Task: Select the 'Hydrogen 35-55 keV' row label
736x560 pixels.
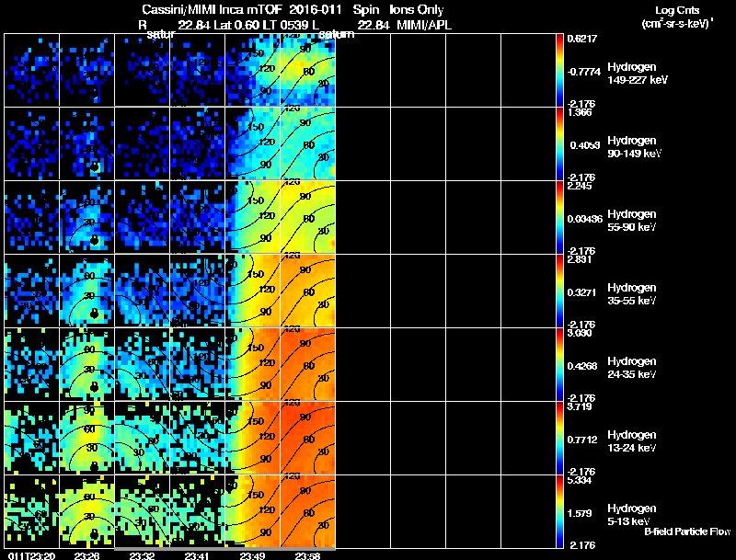Action: click(x=632, y=294)
